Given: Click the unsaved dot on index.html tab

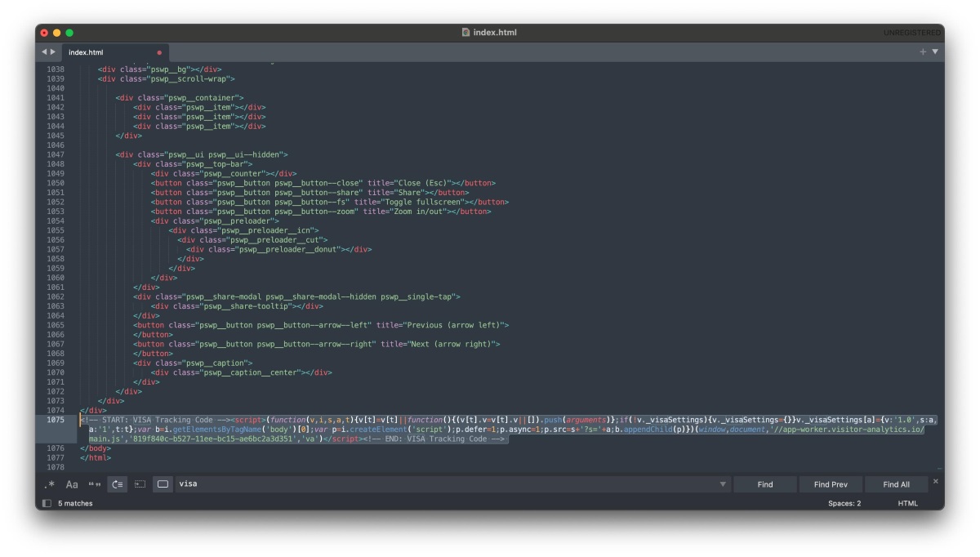Looking at the screenshot, I should (x=159, y=52).
